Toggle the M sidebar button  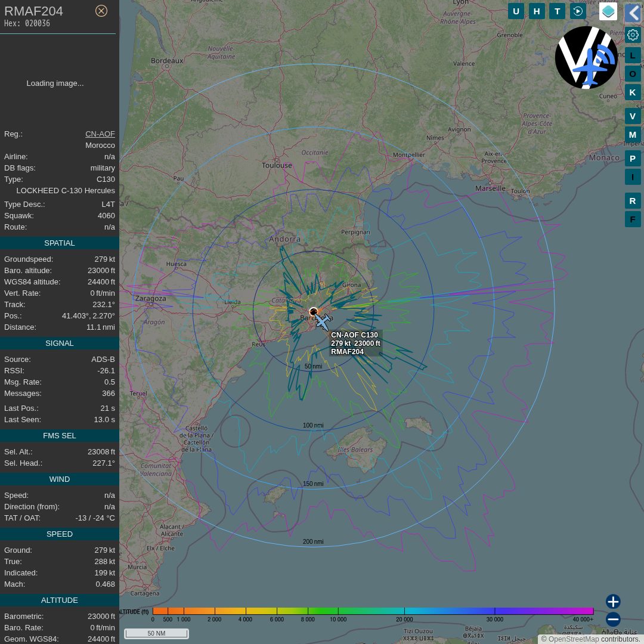point(633,135)
